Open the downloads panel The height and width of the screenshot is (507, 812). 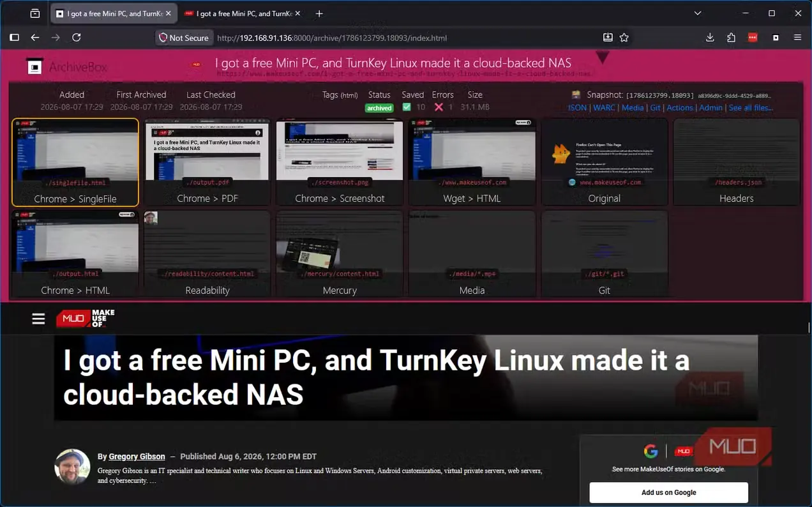click(710, 38)
